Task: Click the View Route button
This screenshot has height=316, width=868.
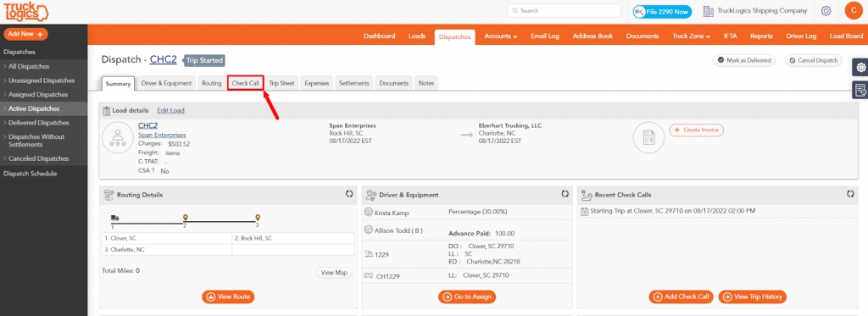Action: click(228, 297)
